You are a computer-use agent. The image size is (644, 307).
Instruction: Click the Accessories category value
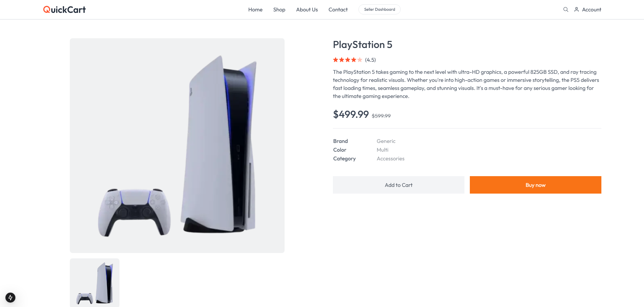click(x=390, y=158)
